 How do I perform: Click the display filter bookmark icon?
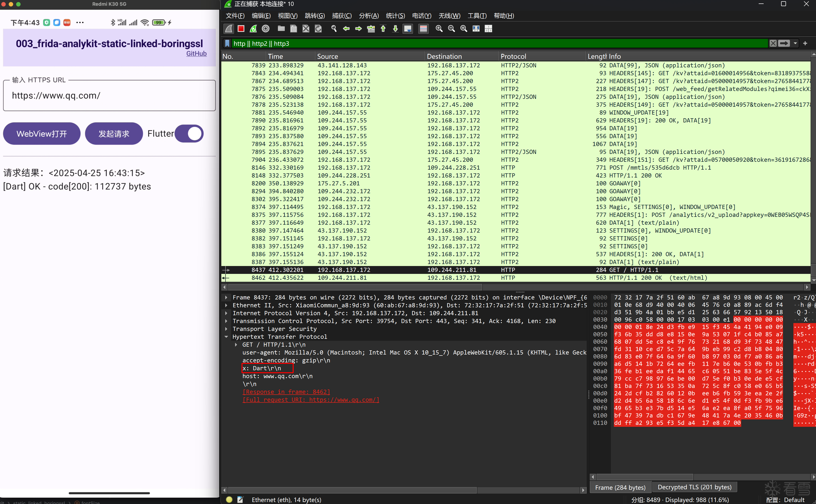(x=227, y=43)
